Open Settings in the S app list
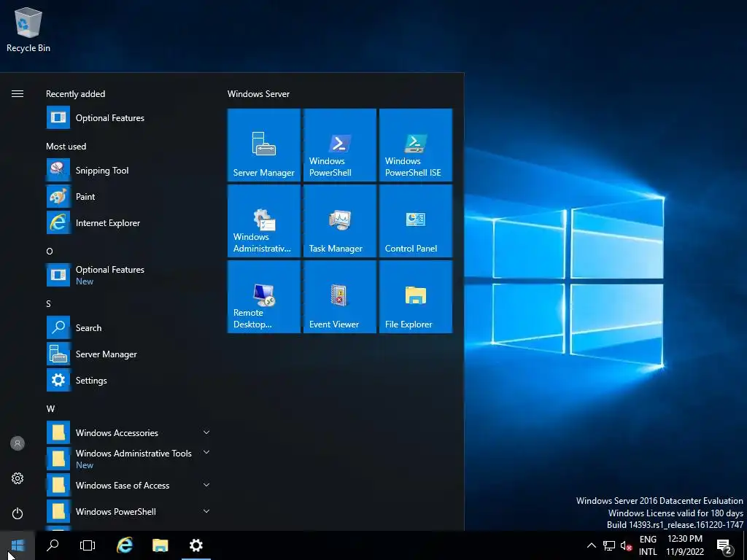 [128, 380]
